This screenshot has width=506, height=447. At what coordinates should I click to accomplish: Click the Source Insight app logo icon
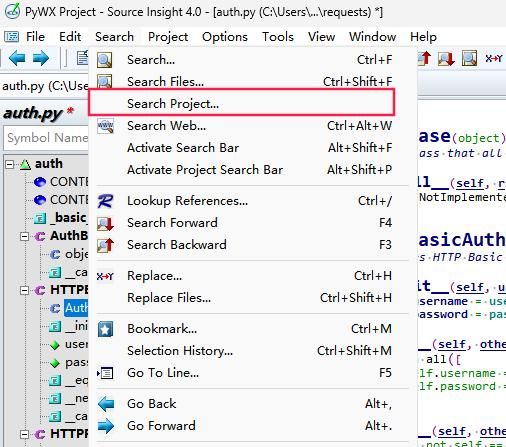(x=12, y=11)
